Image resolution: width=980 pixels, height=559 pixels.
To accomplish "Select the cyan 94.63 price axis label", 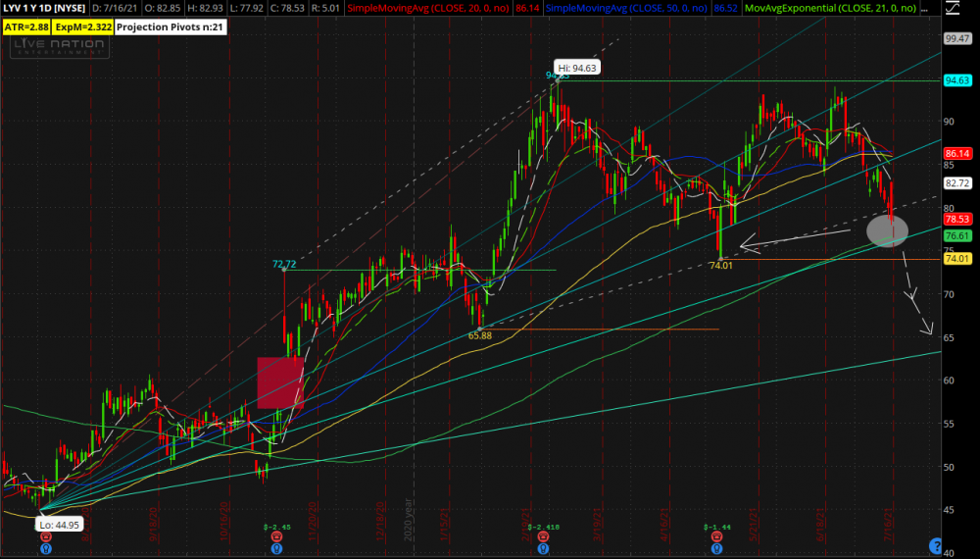I will coord(956,80).
